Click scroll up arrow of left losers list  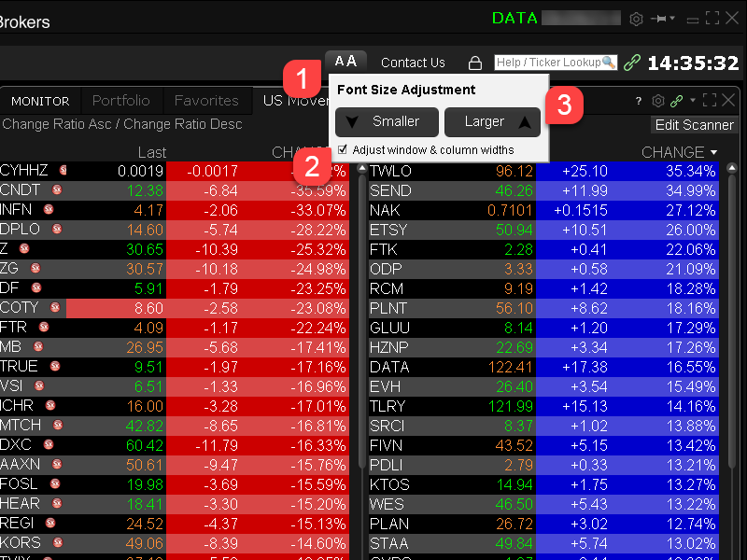362,168
